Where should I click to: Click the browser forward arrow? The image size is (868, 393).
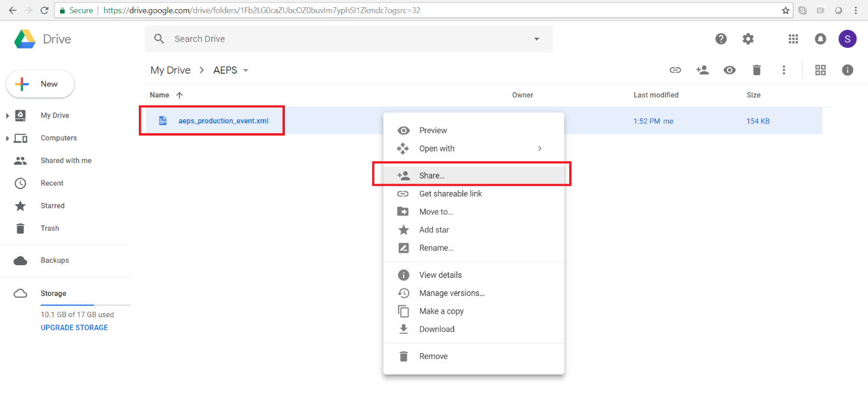coord(28,10)
